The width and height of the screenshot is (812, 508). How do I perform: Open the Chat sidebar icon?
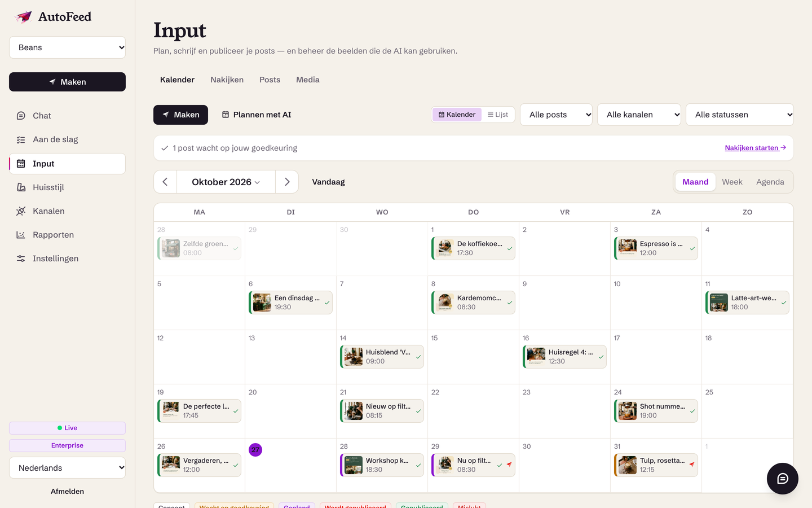[x=21, y=116]
